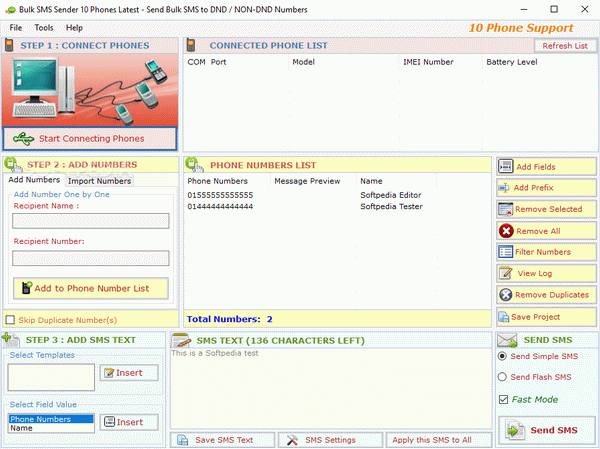Click the USB icon on Start Connecting Phones

pos(23,139)
